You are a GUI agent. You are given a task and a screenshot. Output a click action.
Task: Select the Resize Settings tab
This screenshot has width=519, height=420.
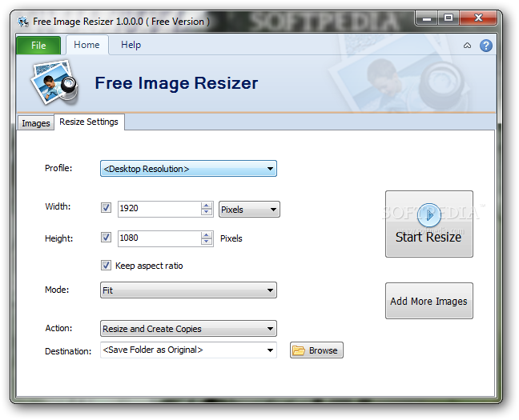tap(89, 122)
